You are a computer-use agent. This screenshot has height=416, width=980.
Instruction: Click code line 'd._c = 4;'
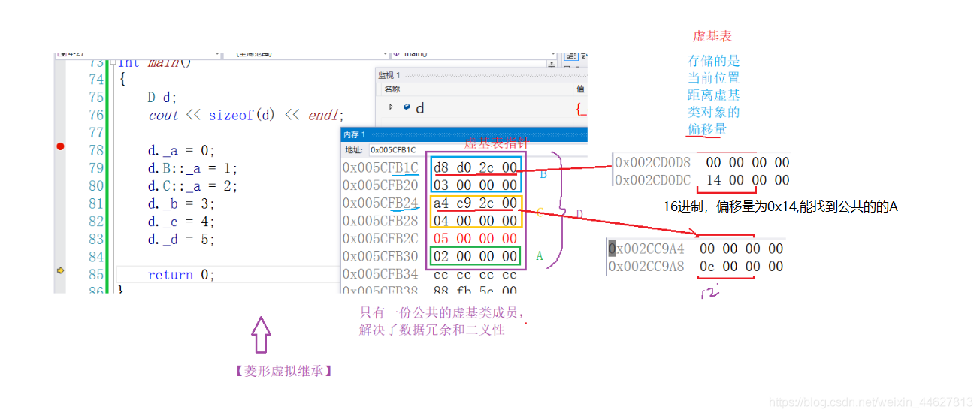coord(181,222)
